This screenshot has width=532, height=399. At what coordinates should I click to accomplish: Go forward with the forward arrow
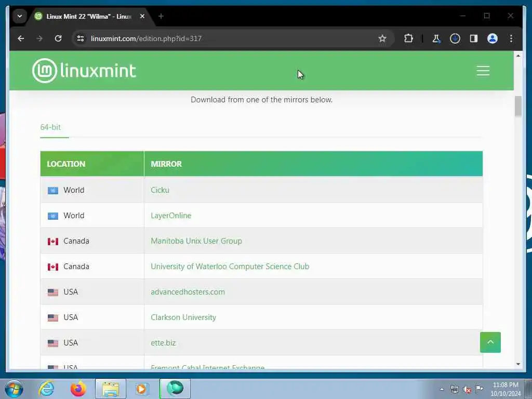tap(39, 38)
